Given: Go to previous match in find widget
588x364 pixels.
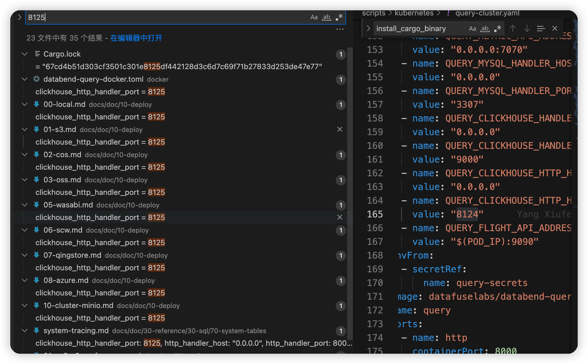Looking at the screenshot, I should [x=513, y=29].
